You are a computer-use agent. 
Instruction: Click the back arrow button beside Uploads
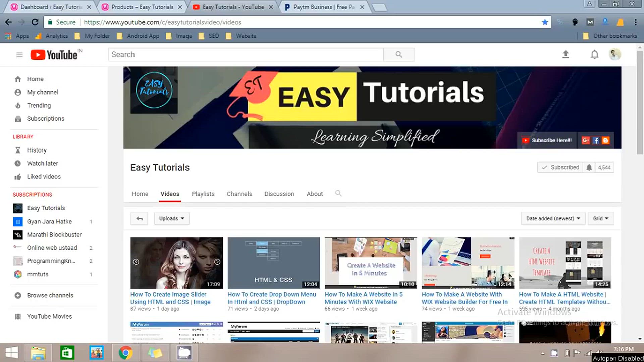[x=139, y=218]
